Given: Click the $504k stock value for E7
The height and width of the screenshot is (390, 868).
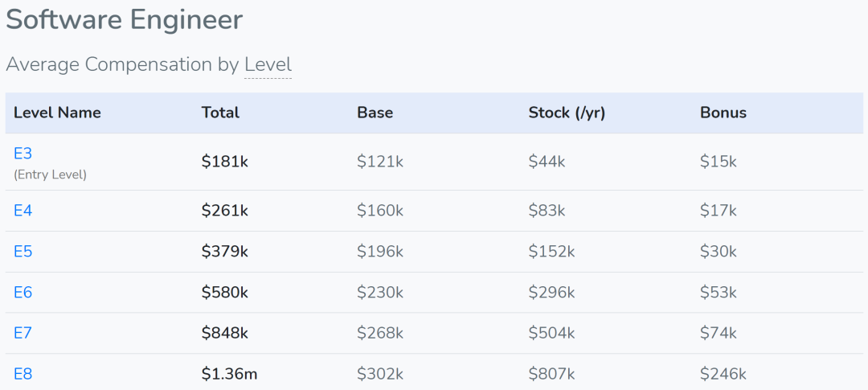Looking at the screenshot, I should tap(551, 333).
